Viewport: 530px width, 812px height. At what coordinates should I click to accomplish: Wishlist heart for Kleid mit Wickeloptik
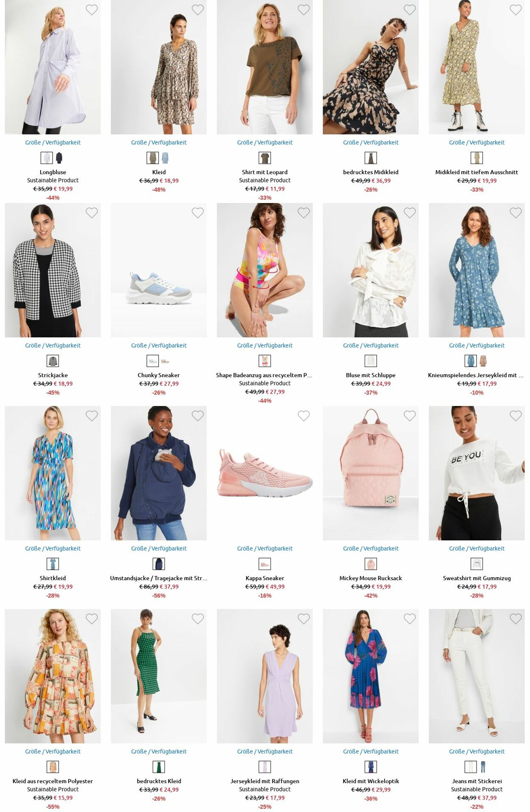point(410,619)
